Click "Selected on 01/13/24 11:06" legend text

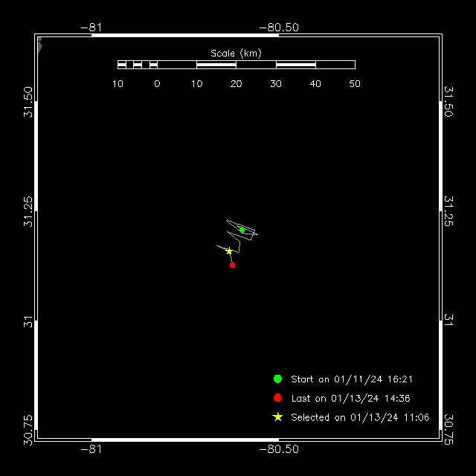(360, 417)
